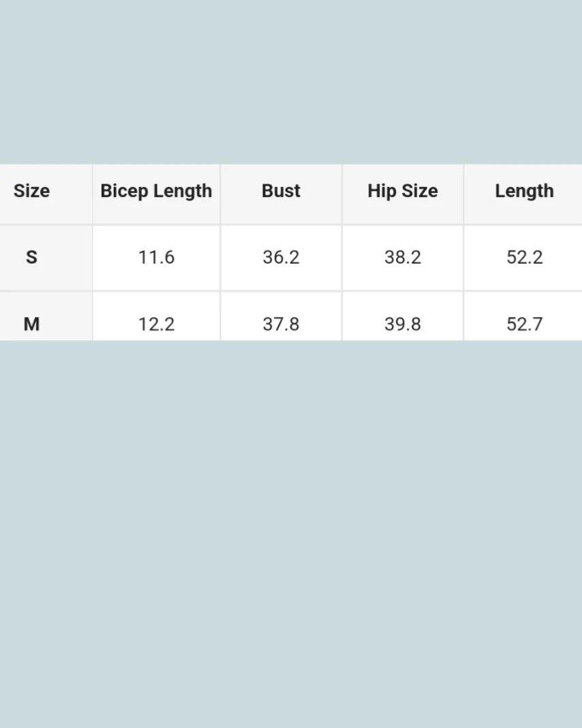
Task: Click divider between Bust and Hip Size headers
Action: click(342, 194)
